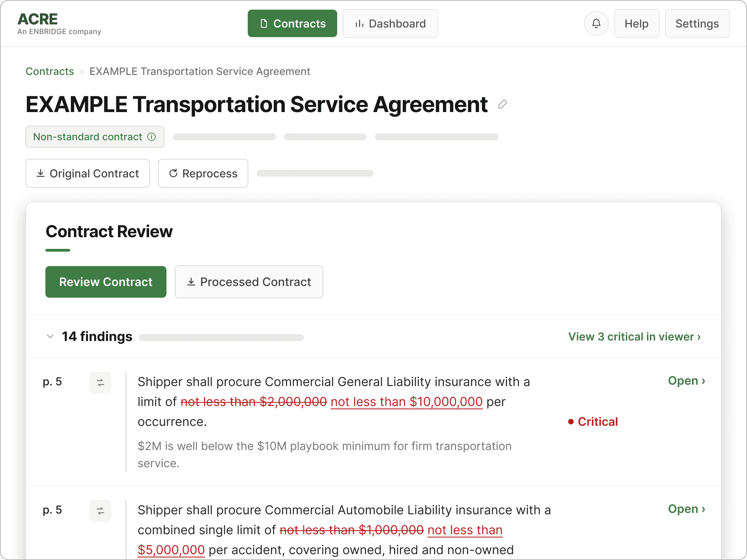
Task: Click the info icon on the Non-standard contract badge
Action: 152,136
